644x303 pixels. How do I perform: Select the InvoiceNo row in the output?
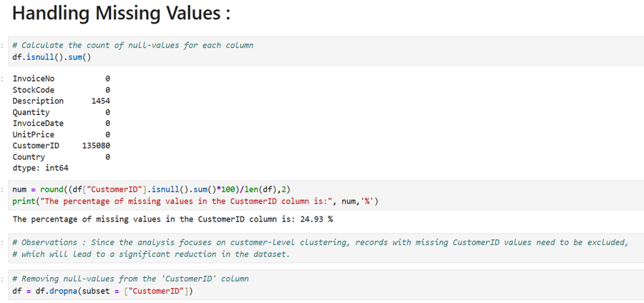click(x=34, y=79)
